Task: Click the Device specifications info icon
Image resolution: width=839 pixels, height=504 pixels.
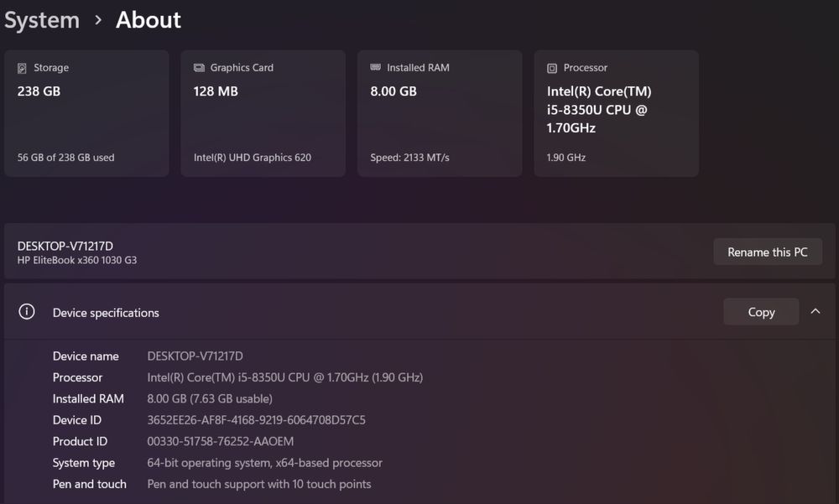Action: tap(27, 312)
